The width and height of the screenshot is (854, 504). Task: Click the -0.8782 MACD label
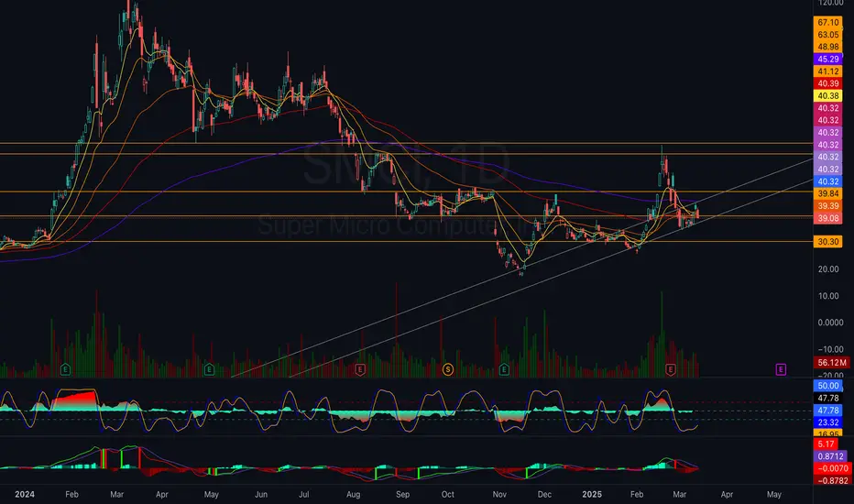pos(832,480)
